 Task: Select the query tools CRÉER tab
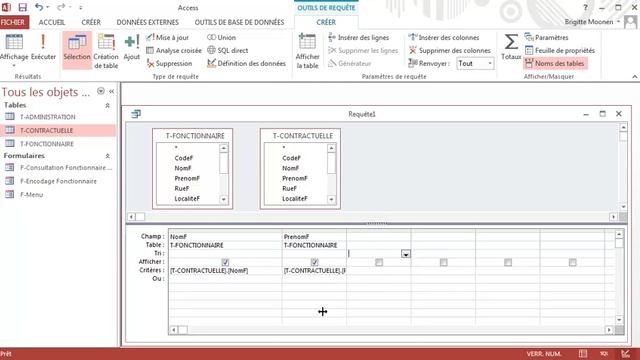point(326,22)
